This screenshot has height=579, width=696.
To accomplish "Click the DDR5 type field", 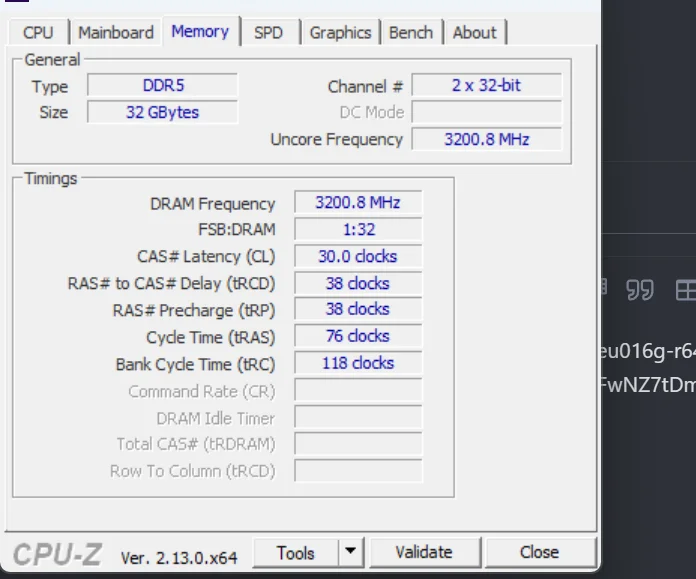I will pos(163,85).
